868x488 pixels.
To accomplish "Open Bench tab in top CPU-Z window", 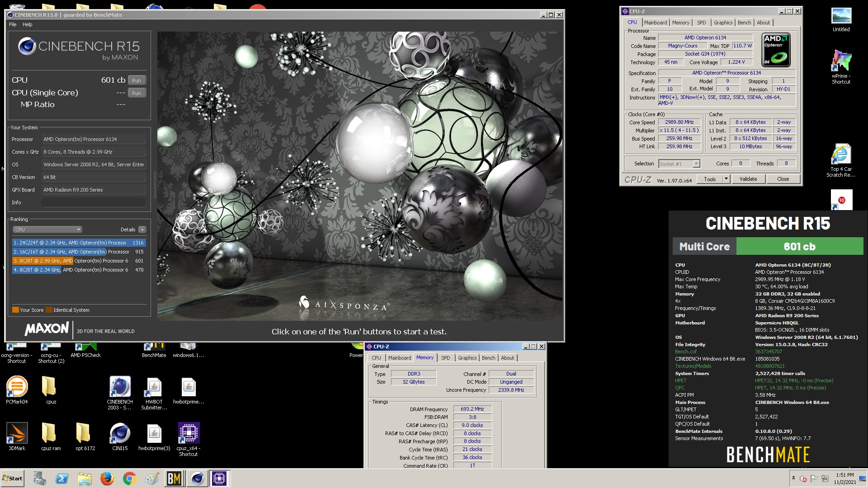I will click(744, 23).
